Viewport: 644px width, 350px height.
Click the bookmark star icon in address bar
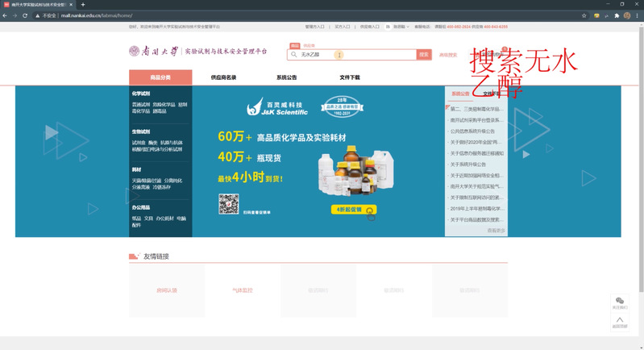583,15
